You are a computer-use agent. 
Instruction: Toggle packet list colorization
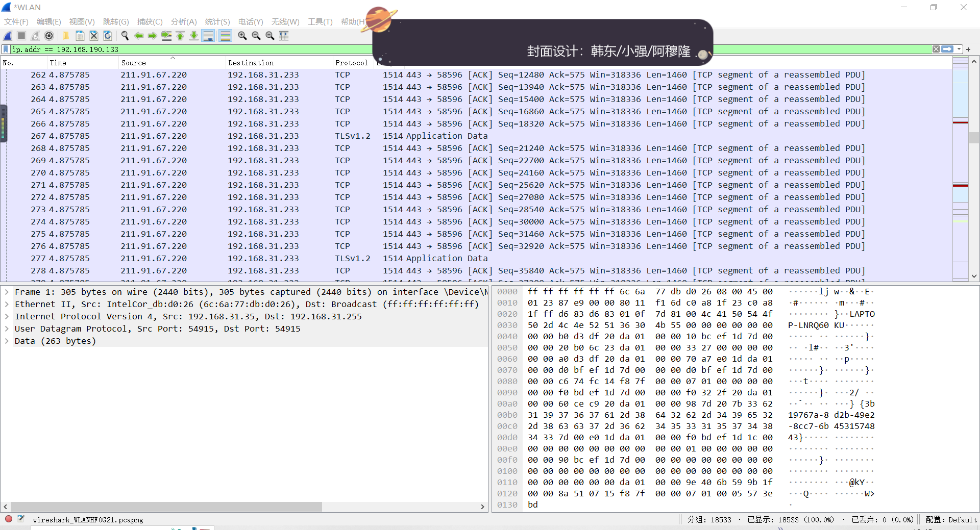(225, 36)
